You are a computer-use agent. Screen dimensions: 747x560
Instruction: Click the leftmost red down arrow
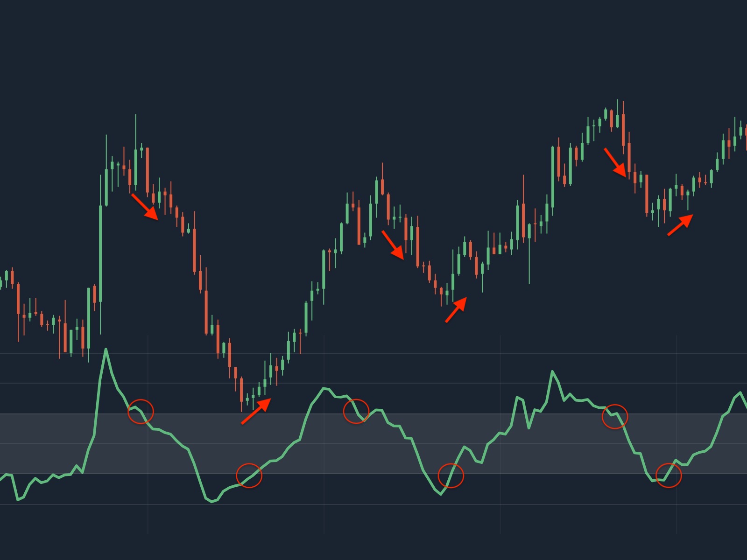pos(145,207)
